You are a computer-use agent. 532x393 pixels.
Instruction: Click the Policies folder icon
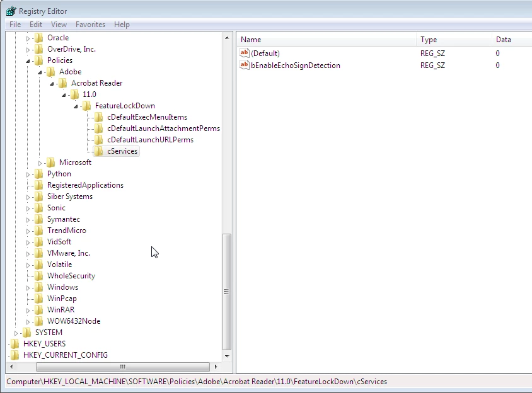39,60
